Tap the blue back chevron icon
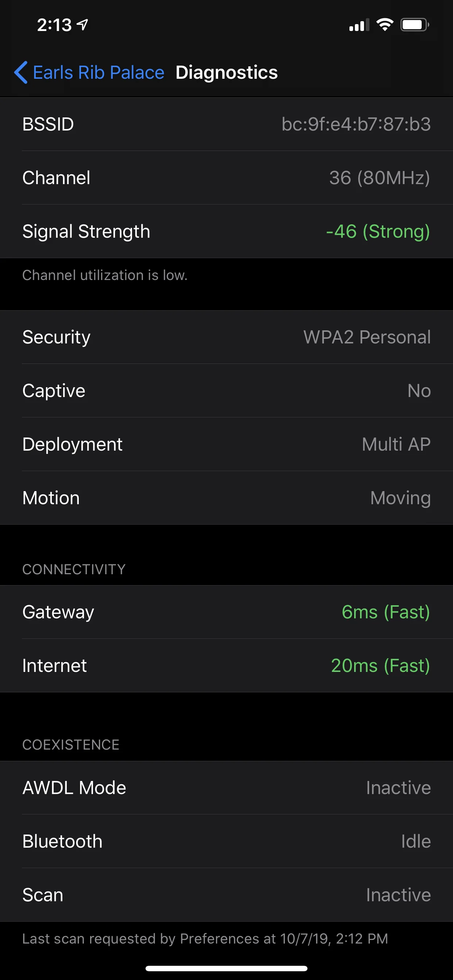Image resolution: width=453 pixels, height=980 pixels. pyautogui.click(x=21, y=72)
